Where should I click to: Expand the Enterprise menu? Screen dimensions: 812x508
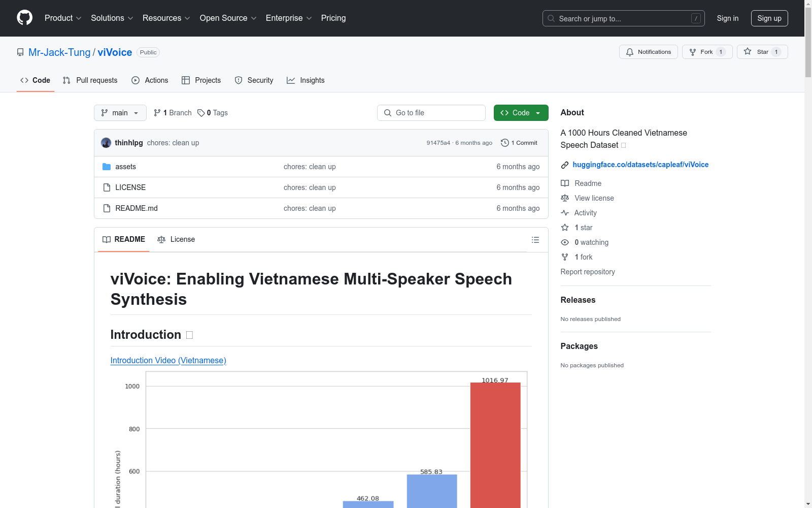[289, 18]
